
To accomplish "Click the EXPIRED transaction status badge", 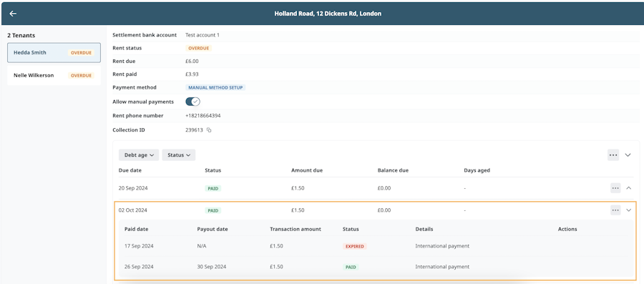I will (x=355, y=246).
